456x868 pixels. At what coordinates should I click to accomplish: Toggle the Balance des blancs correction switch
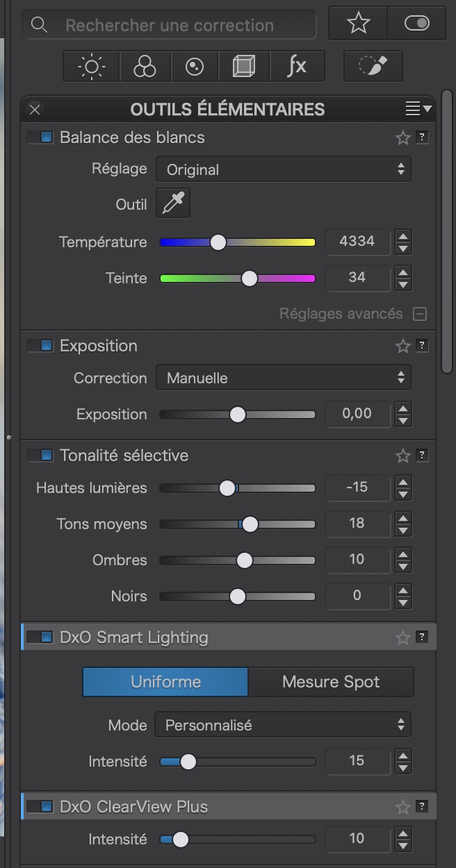pos(40,137)
